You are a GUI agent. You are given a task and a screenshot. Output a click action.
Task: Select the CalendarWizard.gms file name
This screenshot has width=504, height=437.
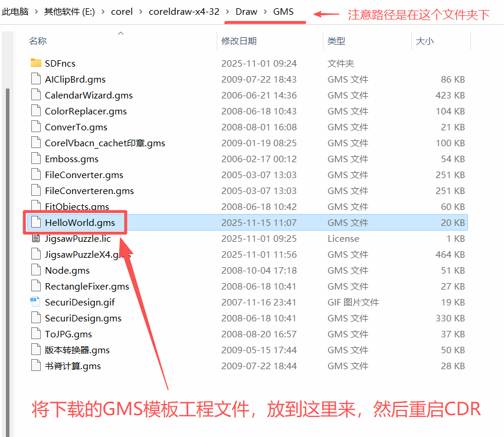(x=89, y=95)
